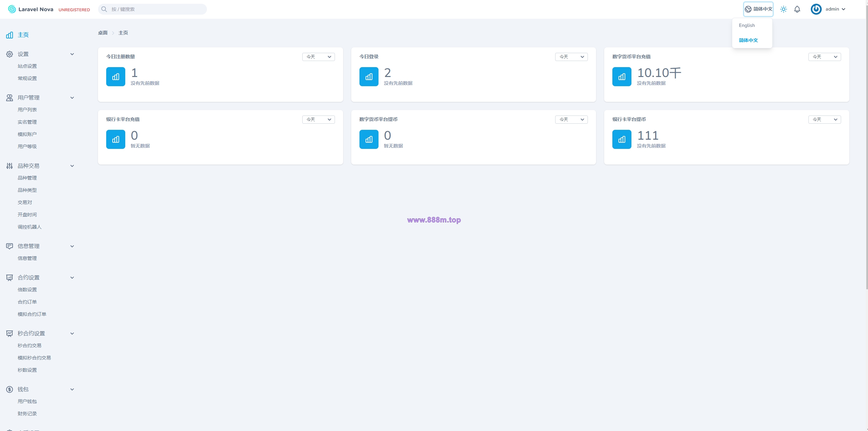Viewport: 868px width, 431px height.
Task: Click the 钱包 dollar icon in sidebar
Action: [10, 389]
